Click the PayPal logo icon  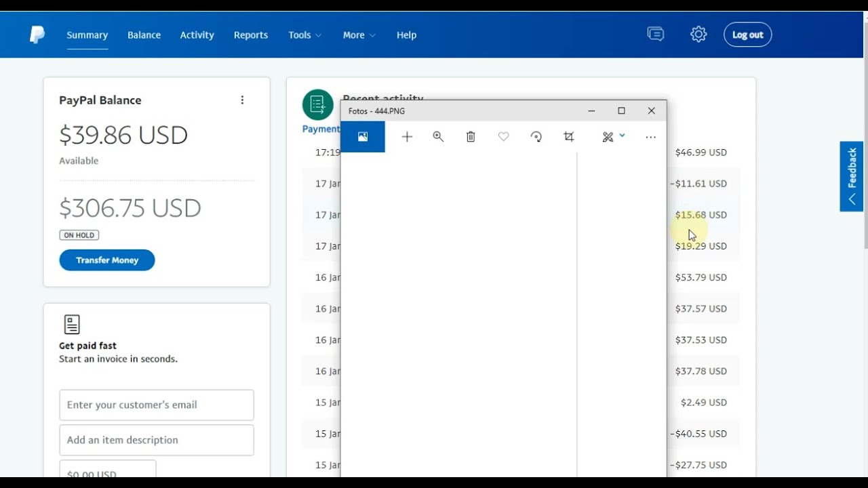click(x=37, y=35)
